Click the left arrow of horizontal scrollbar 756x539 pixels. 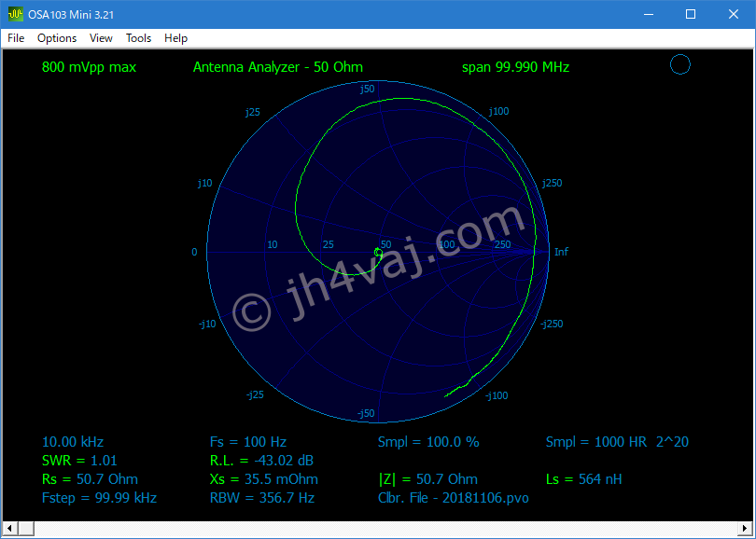click(9, 529)
